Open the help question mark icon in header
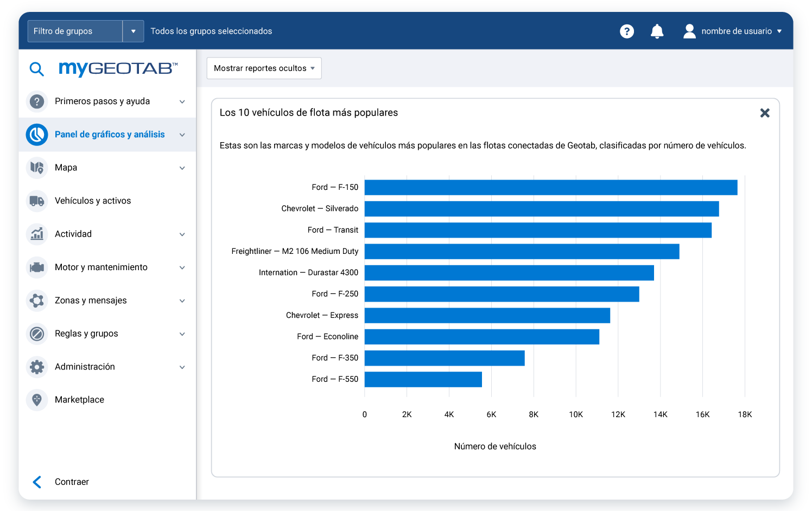The width and height of the screenshot is (812, 511). [627, 31]
